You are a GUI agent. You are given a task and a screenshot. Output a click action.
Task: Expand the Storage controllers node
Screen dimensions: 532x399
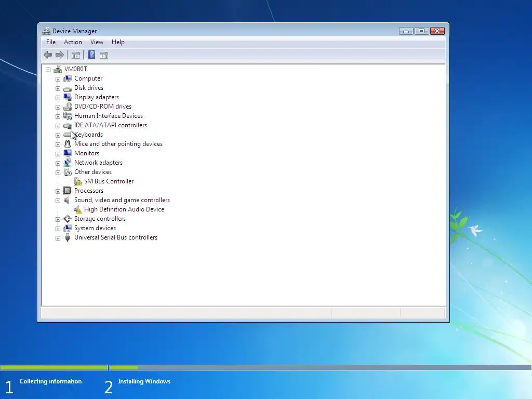(x=58, y=220)
